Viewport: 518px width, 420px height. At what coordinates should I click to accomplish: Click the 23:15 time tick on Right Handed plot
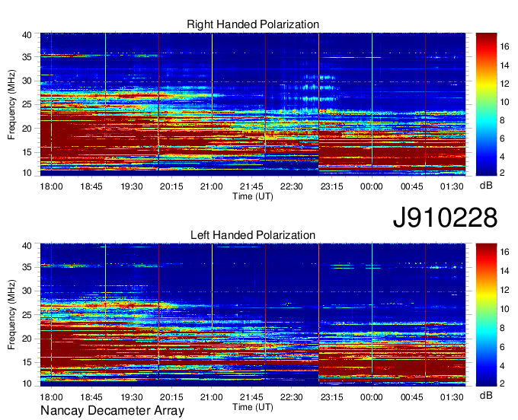coord(331,186)
